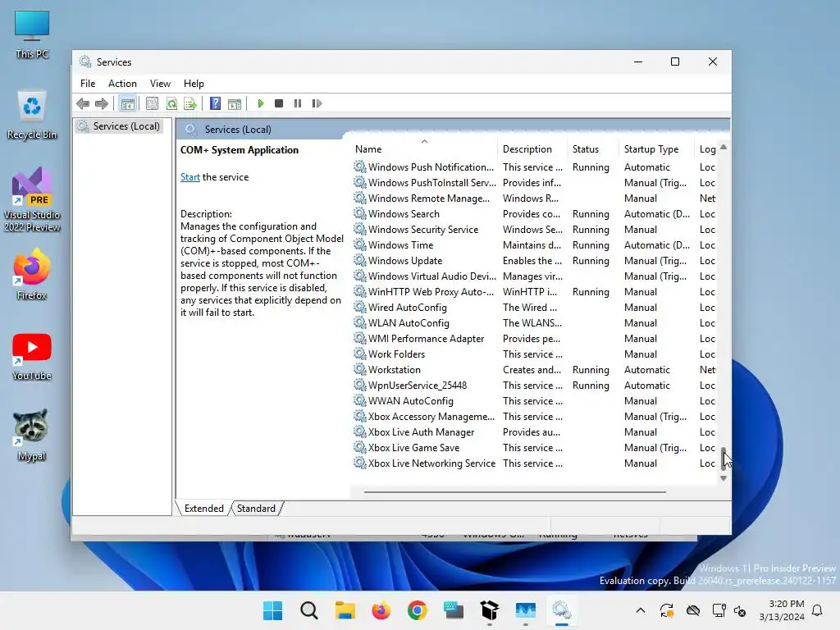Open This PC desktop icon
The image size is (840, 630).
32,34
